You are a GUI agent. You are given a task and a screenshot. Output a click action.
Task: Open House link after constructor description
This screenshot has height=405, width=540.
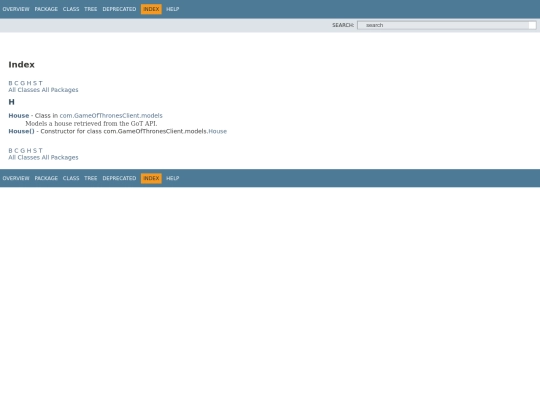click(x=218, y=131)
